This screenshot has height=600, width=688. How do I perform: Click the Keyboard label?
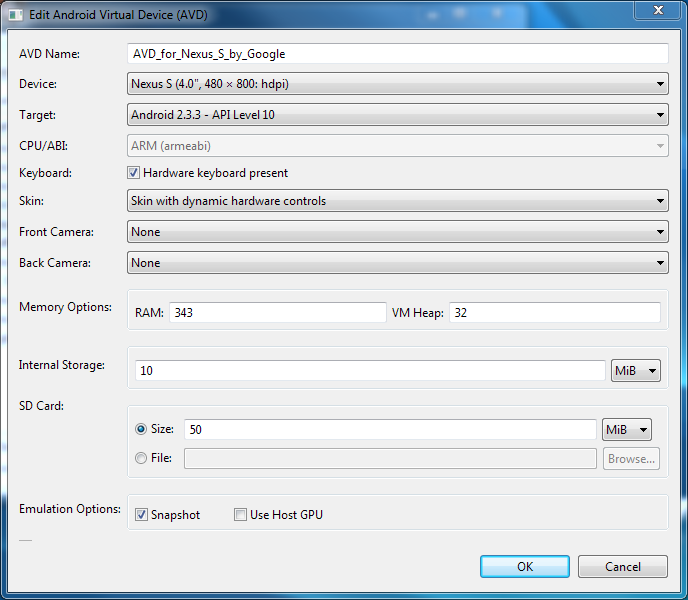(x=45, y=173)
